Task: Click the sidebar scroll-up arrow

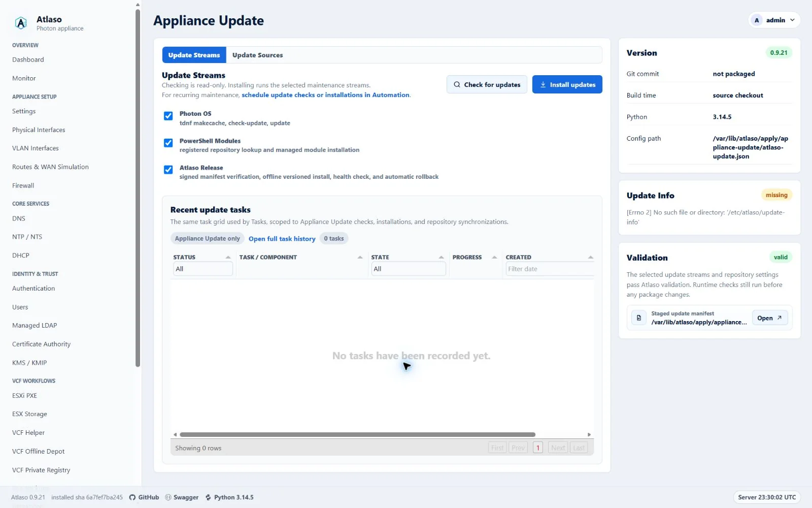Action: (138, 5)
